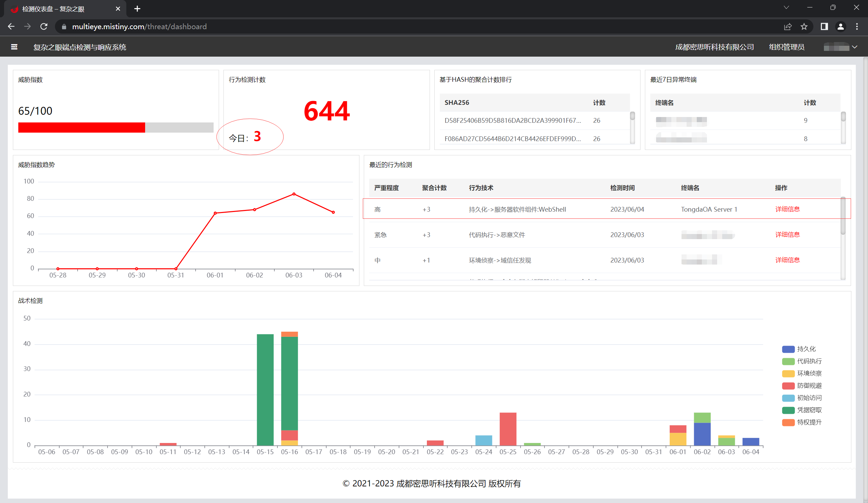The image size is (868, 503).
Task: Click the 终端名 header in 最近7日异常终端
Action: 665,103
